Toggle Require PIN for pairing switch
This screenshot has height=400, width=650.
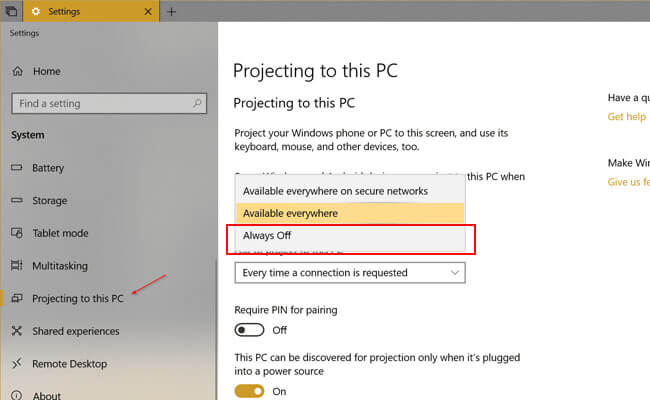point(249,330)
